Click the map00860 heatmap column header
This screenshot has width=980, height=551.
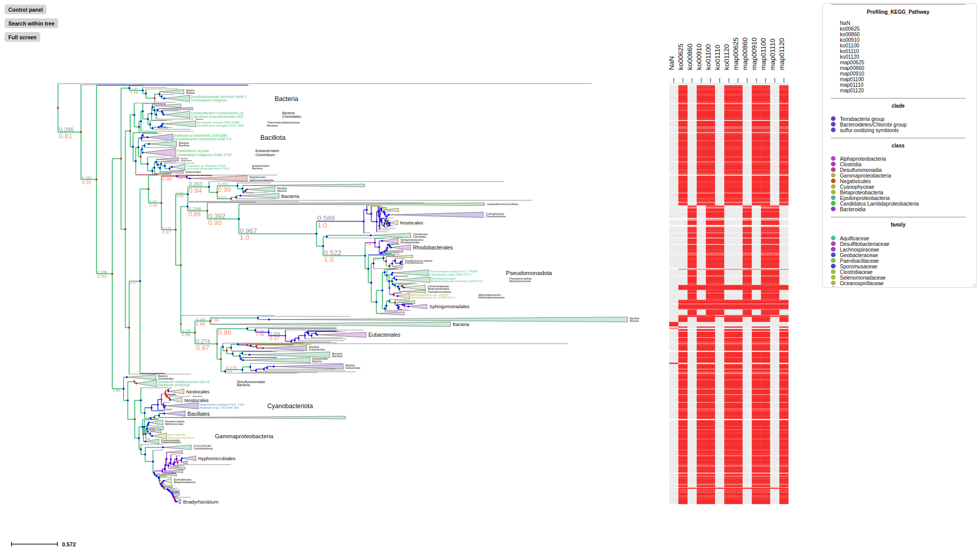point(745,54)
